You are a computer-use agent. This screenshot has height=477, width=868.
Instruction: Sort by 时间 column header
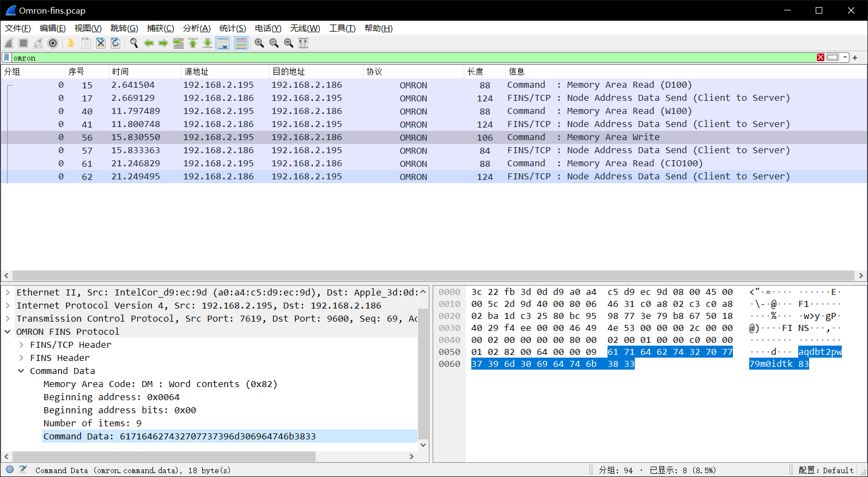coord(144,71)
